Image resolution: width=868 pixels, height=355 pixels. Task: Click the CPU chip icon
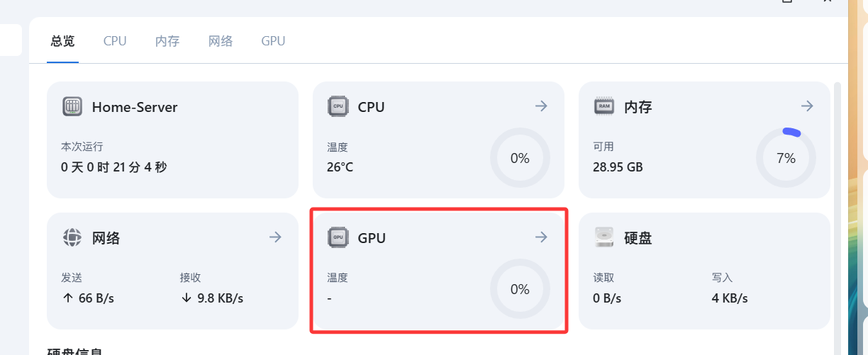[x=338, y=107]
